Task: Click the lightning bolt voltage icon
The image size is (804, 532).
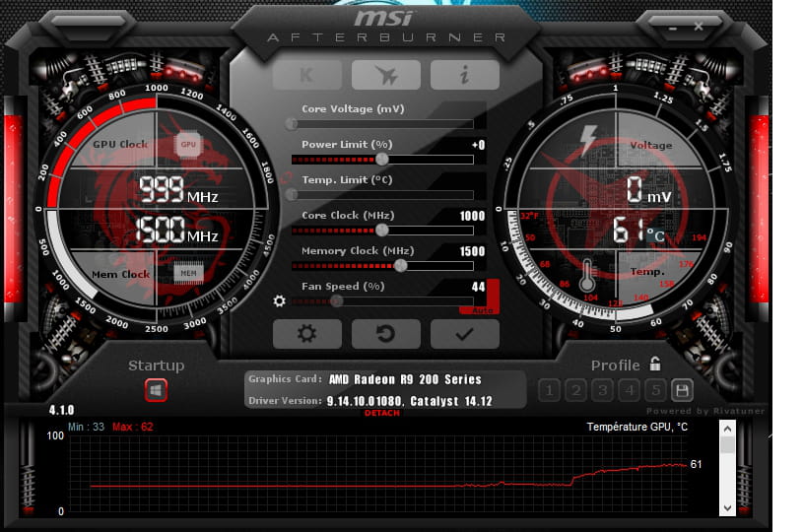Action: [x=587, y=140]
